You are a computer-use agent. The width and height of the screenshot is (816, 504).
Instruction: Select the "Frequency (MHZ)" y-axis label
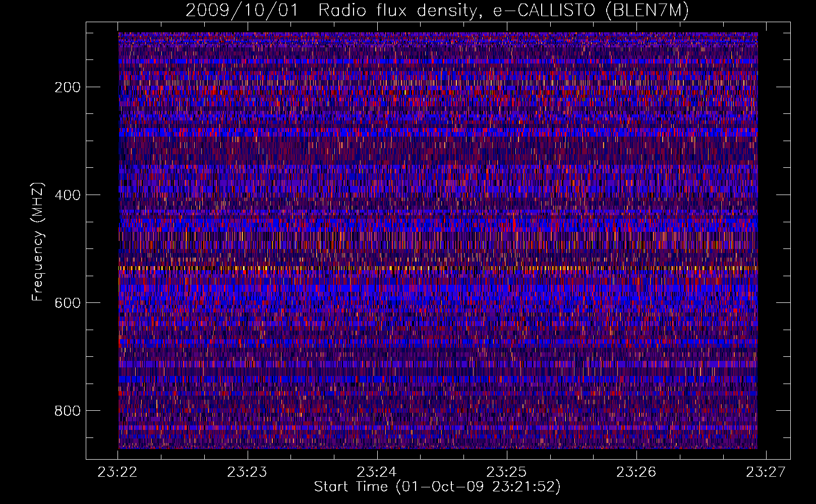(38, 241)
